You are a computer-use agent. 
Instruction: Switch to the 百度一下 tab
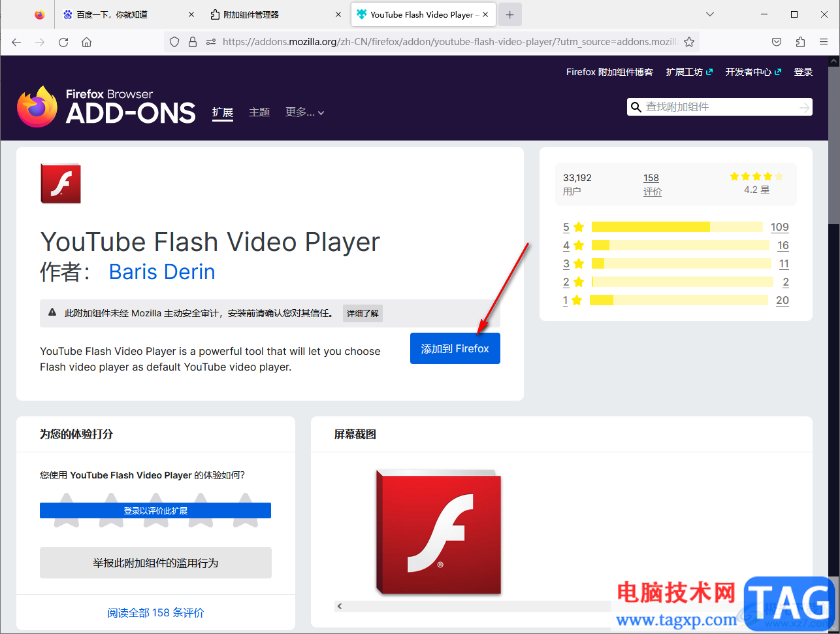point(129,14)
